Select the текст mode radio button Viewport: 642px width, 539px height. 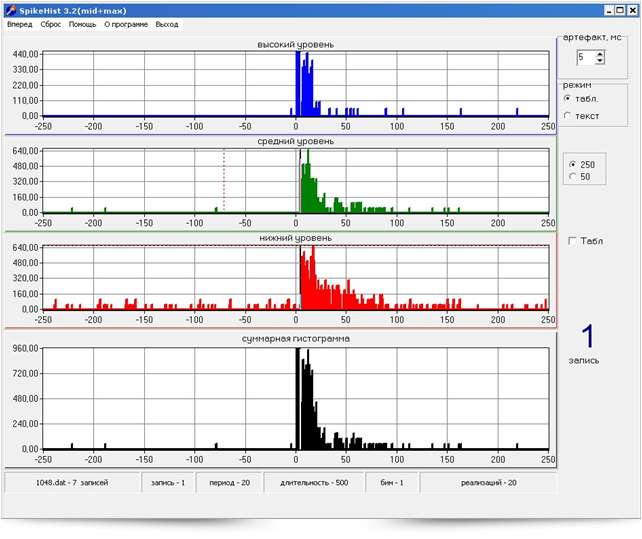[569, 116]
